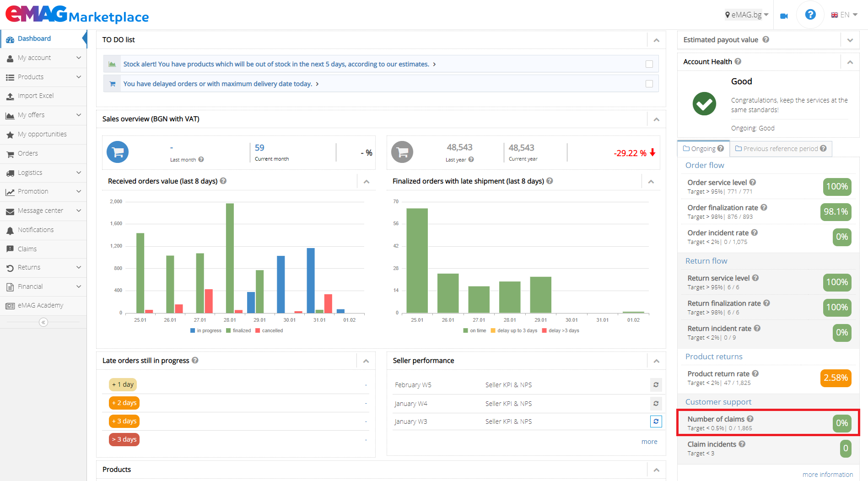
Task: Expand the Promotion sidebar menu
Action: pyautogui.click(x=32, y=191)
